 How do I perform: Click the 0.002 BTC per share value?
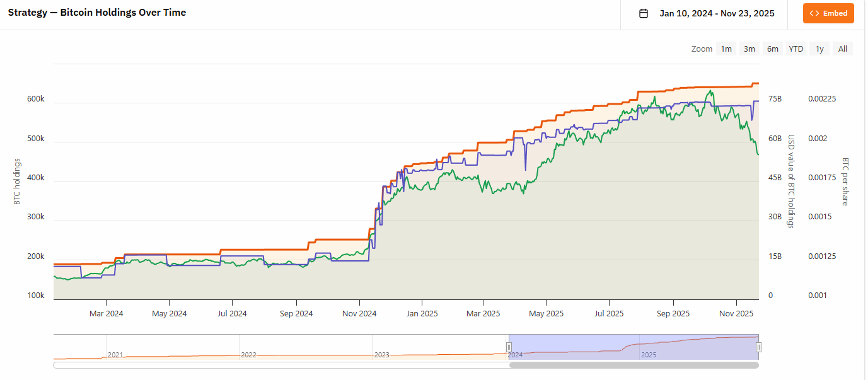[x=818, y=139]
